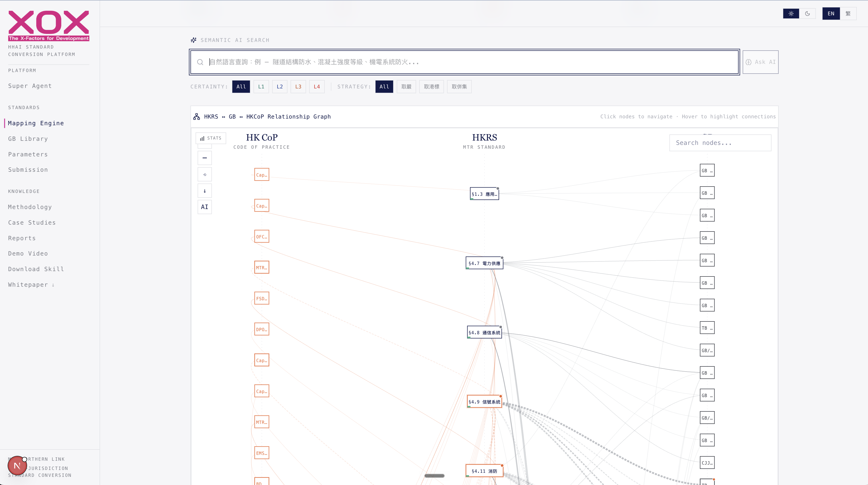Click the semantic AI search input field

(x=464, y=62)
